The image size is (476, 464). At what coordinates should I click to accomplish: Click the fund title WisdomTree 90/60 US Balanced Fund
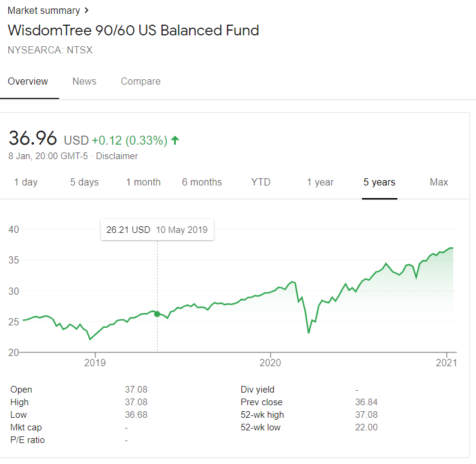coord(133,31)
